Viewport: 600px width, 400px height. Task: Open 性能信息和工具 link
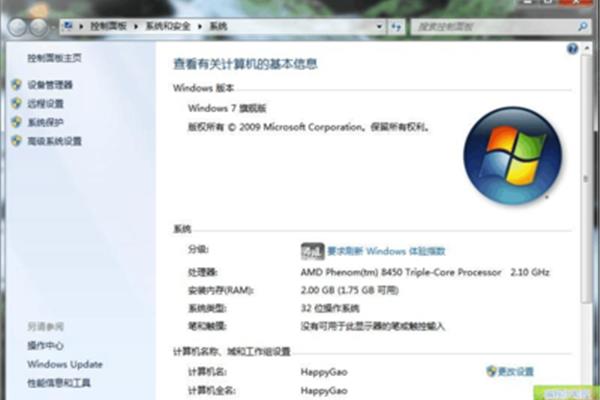tap(59, 383)
